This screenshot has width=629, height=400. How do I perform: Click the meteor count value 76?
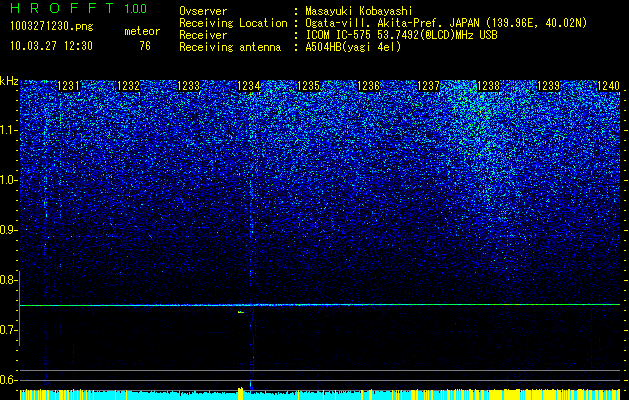[x=145, y=46]
